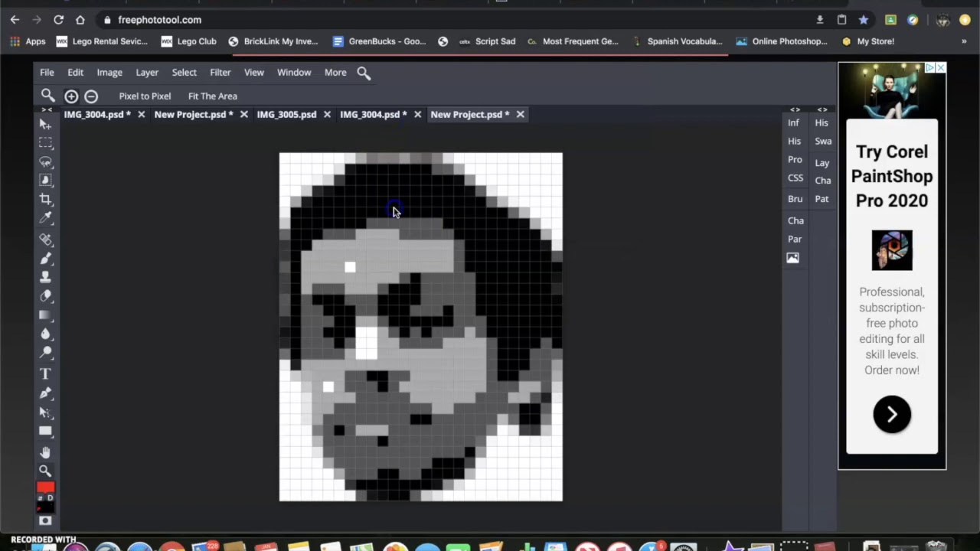Open the File menu
980x551 pixels.
pyautogui.click(x=47, y=72)
